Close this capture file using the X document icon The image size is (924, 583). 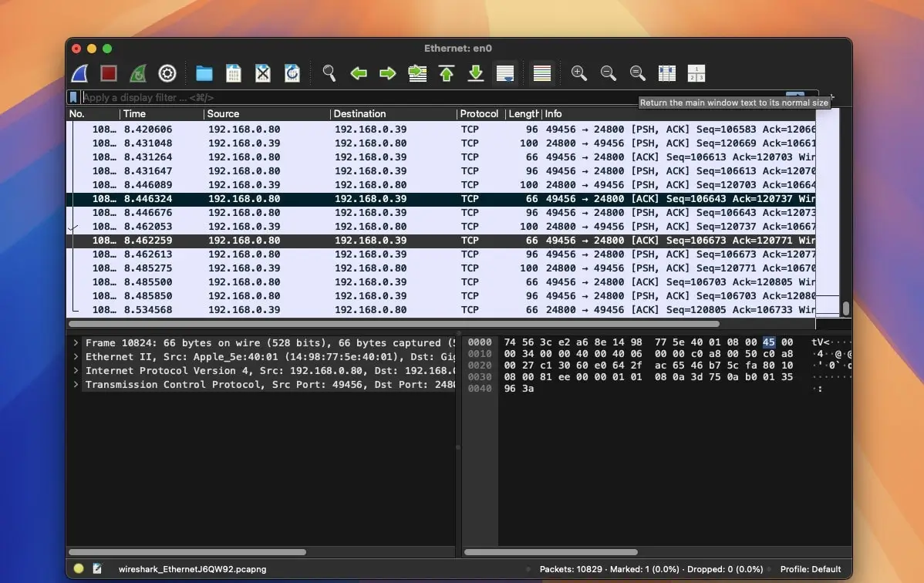(263, 74)
